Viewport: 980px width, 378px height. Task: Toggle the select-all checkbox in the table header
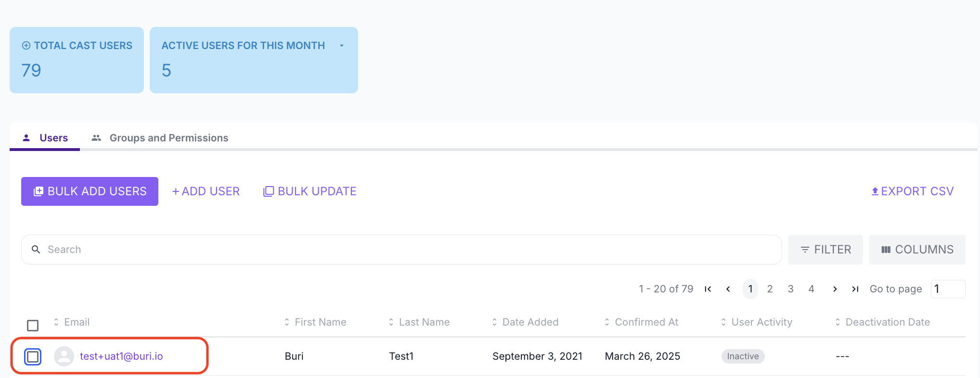tap(33, 326)
